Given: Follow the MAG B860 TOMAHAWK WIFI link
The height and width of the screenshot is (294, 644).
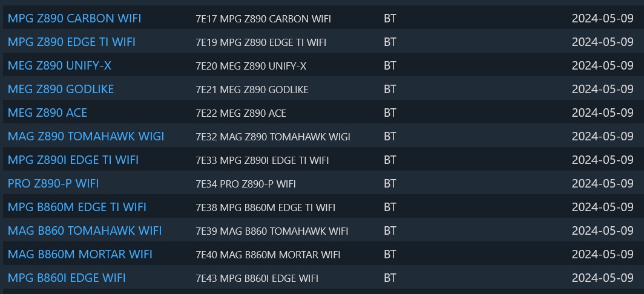Looking at the screenshot, I should tap(84, 231).
